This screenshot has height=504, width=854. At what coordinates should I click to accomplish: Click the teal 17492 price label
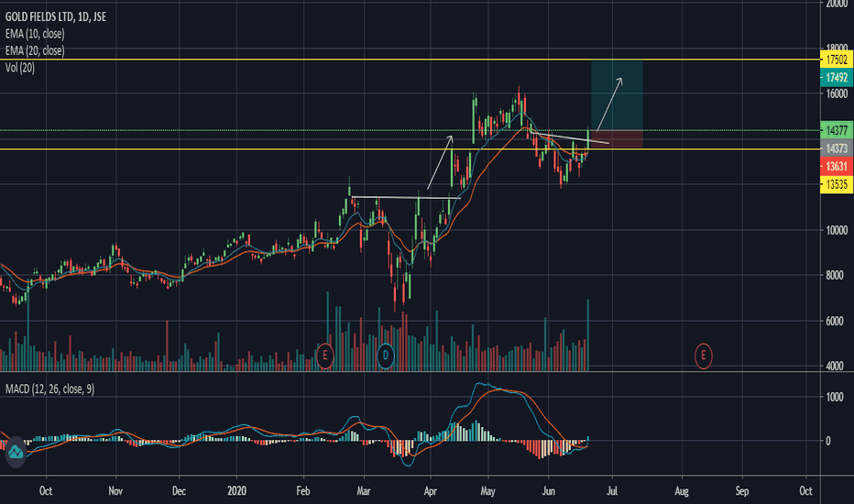point(837,77)
